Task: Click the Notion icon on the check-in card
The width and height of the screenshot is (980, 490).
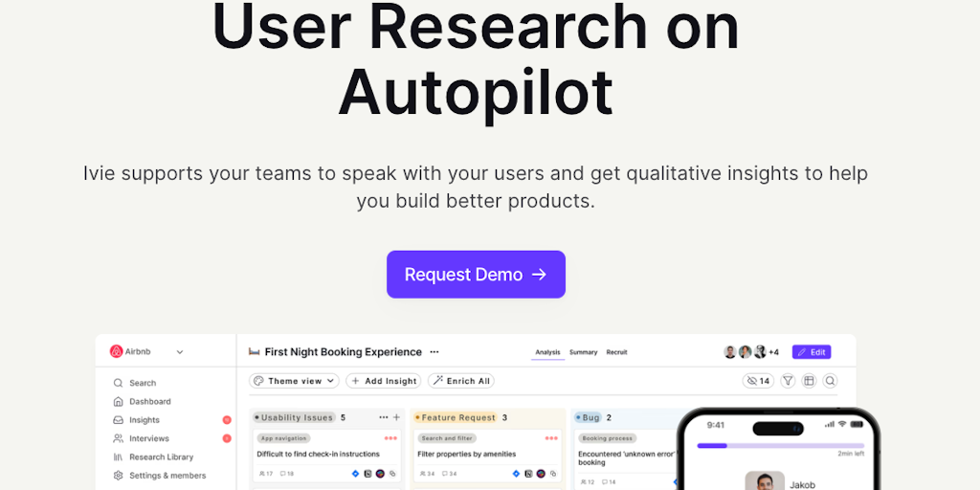Action: (368, 474)
